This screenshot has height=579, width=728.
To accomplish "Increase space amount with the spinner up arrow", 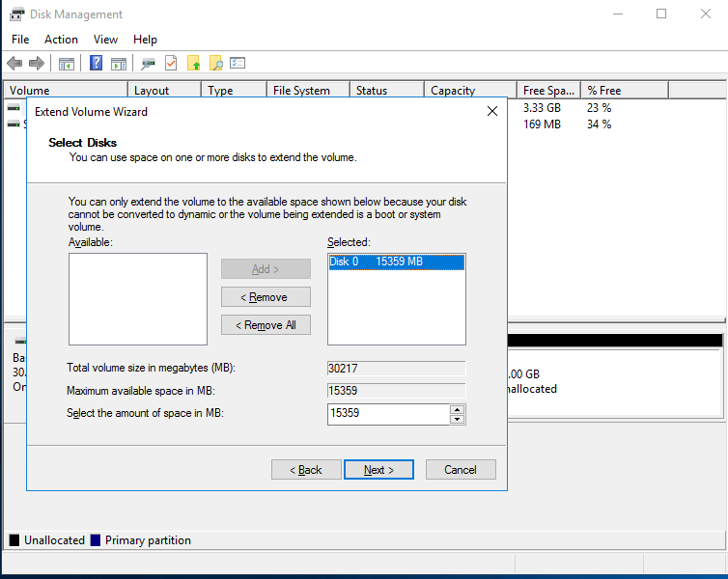I will click(x=458, y=409).
